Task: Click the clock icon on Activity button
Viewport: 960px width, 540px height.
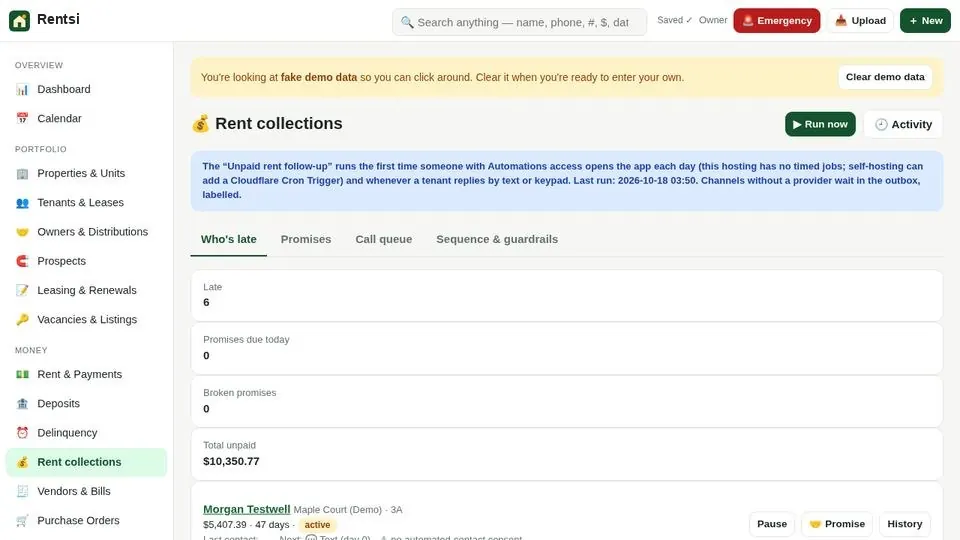Action: [x=881, y=124]
